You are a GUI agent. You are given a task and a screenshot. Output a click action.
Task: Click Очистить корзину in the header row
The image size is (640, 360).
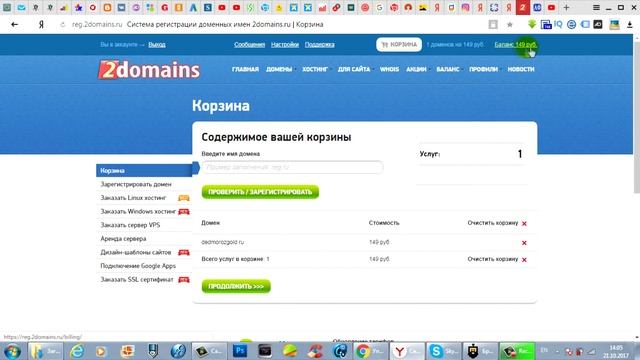tap(493, 223)
